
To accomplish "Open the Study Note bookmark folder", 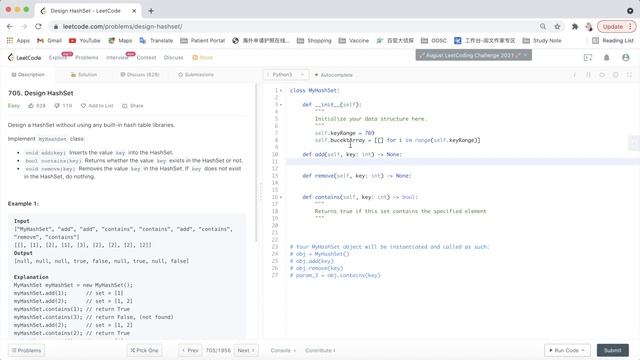I will tap(542, 40).
